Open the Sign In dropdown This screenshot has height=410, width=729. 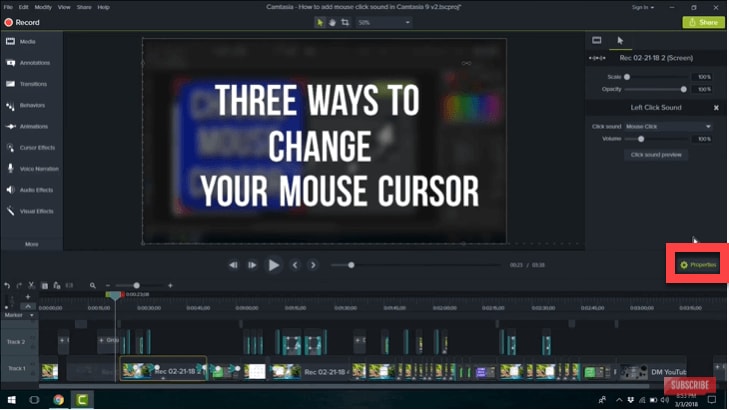click(x=643, y=7)
